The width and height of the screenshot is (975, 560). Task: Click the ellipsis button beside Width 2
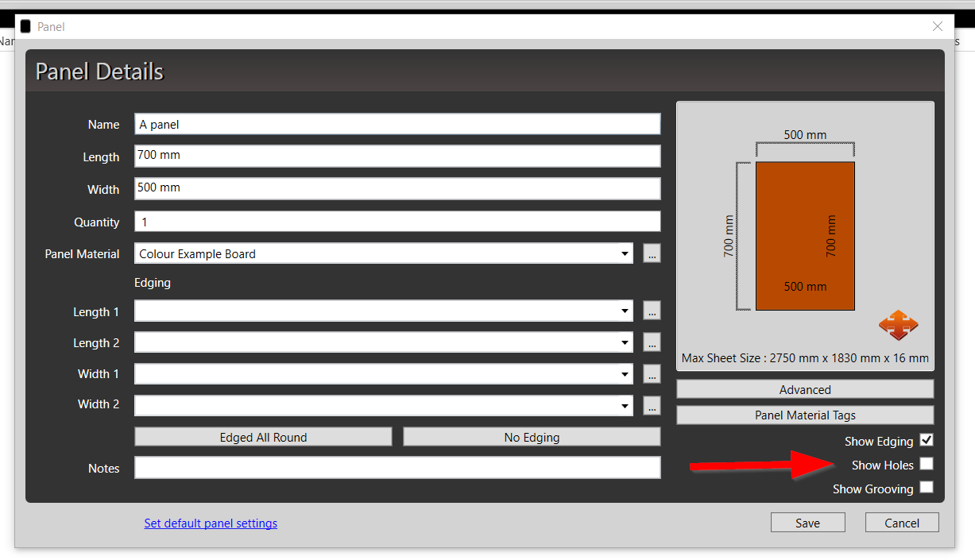coord(652,406)
